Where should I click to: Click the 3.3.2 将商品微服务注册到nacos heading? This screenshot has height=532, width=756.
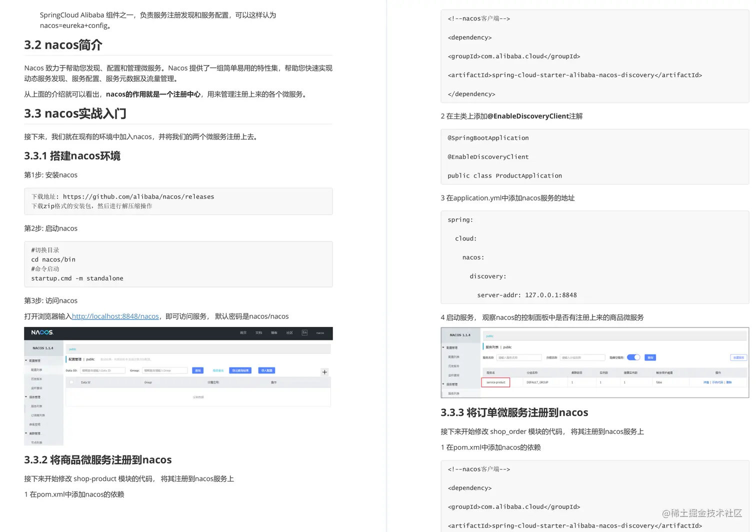click(98, 460)
